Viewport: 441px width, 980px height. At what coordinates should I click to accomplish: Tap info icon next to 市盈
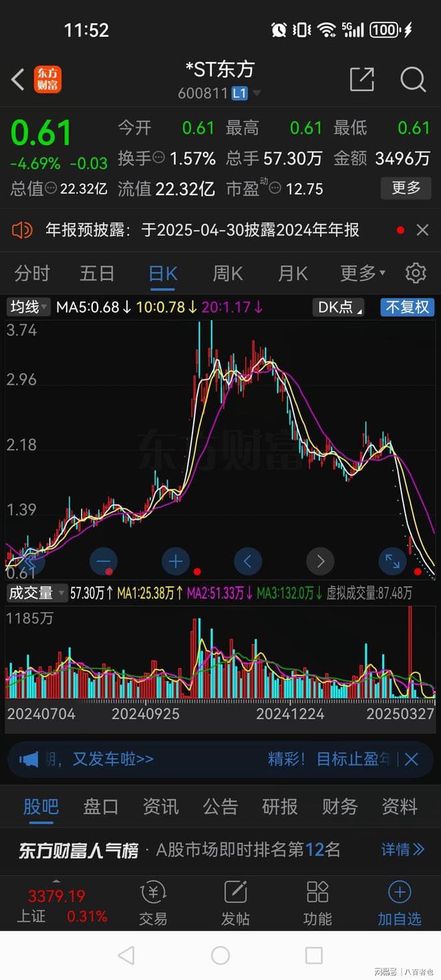[x=276, y=189]
